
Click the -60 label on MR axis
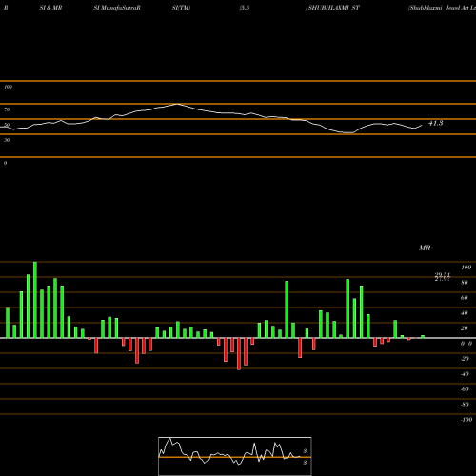pyautogui.click(x=465, y=389)
